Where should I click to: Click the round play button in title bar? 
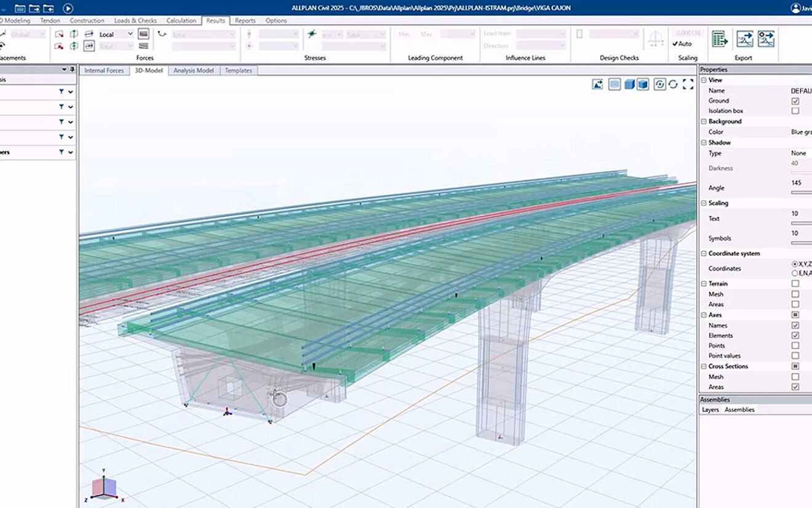(x=68, y=8)
